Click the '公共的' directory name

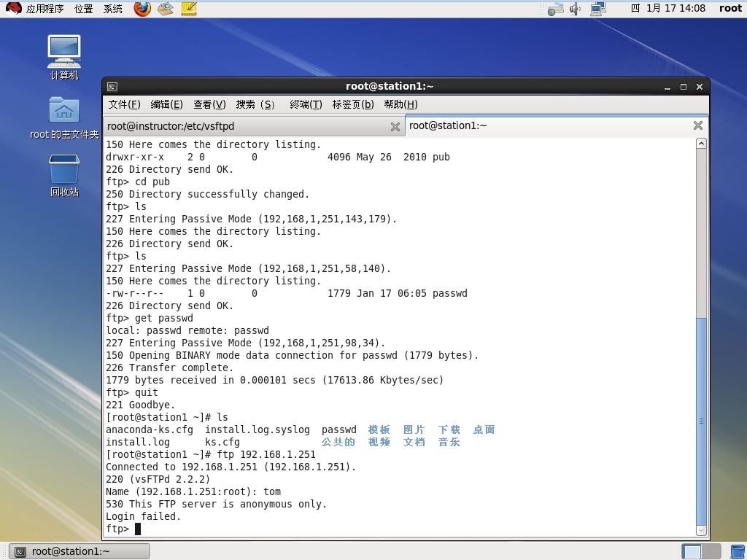[x=338, y=442]
